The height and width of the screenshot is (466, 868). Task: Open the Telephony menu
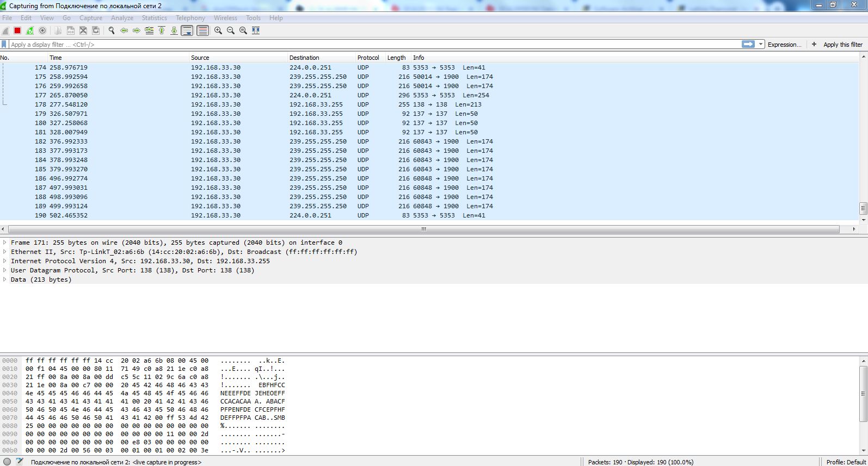[190, 18]
